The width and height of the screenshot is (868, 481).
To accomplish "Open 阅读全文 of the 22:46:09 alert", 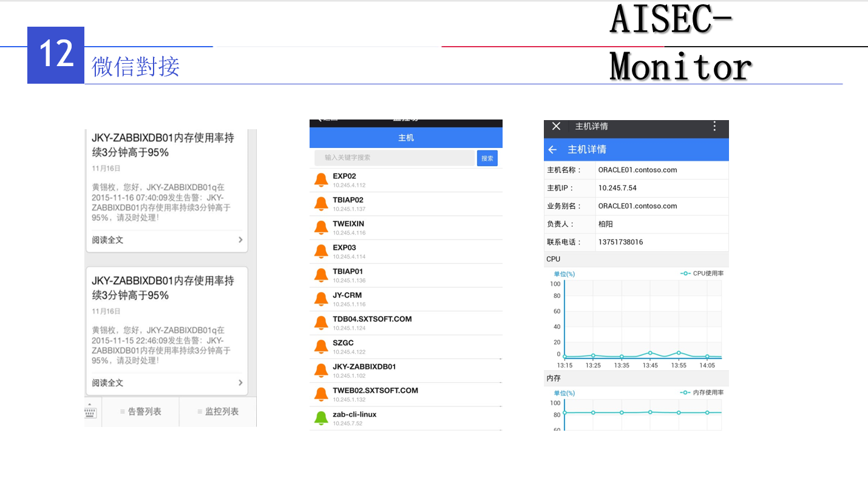I will pos(108,383).
